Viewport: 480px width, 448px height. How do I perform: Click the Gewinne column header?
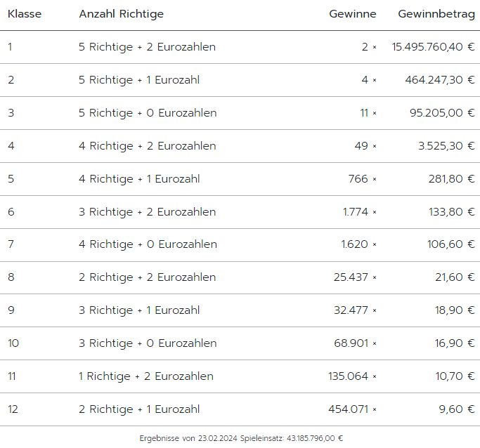click(x=352, y=14)
